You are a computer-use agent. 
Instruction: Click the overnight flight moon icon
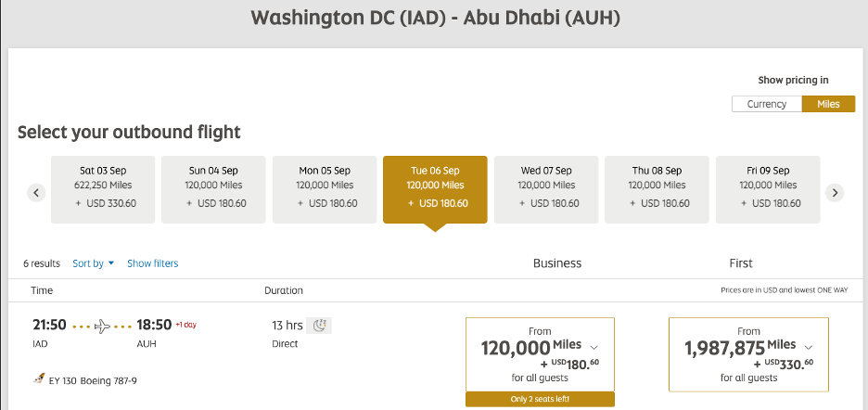point(319,326)
